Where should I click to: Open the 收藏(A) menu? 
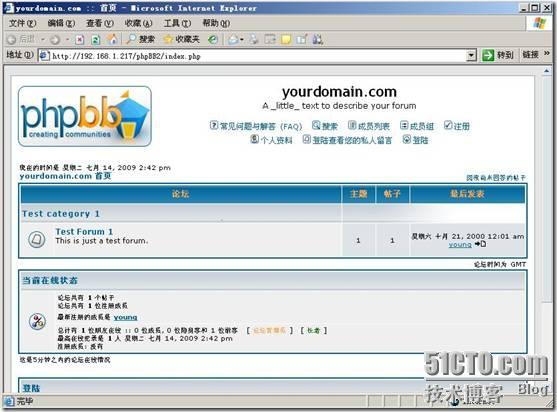pos(139,23)
